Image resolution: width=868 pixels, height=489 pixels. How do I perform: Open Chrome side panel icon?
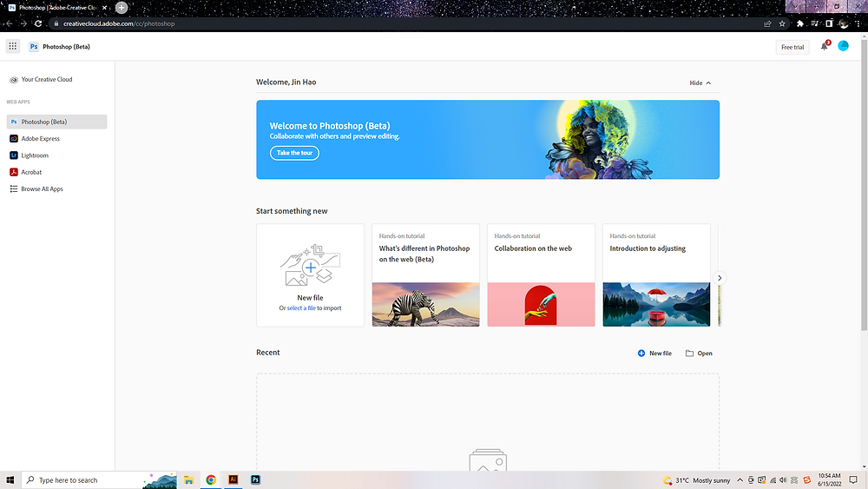[x=829, y=23]
